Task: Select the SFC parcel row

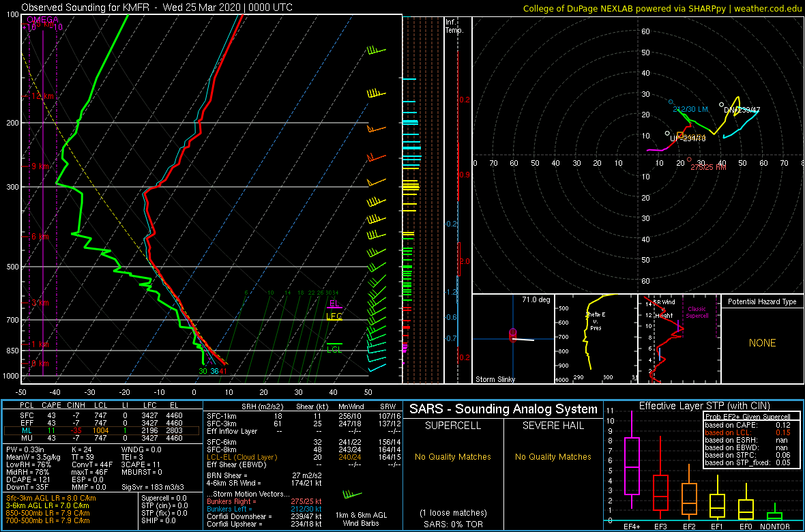Action: coord(103,415)
